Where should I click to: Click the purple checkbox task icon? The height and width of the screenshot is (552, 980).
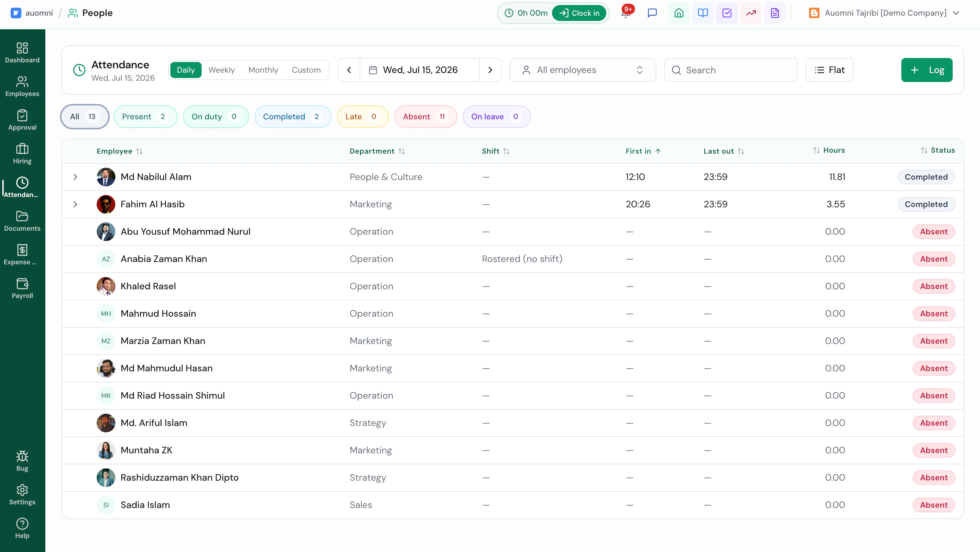pos(727,13)
